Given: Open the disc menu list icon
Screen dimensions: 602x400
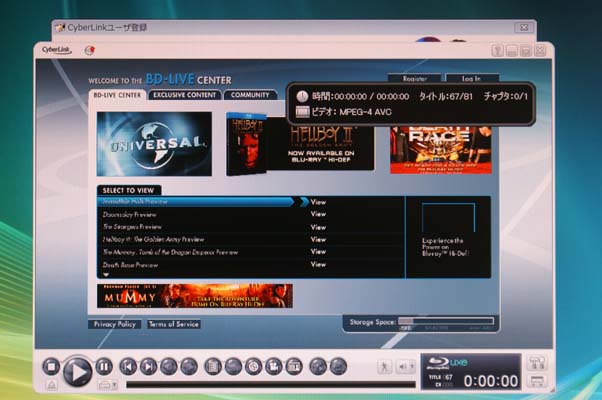Looking at the screenshot, I should pyautogui.click(x=213, y=367).
